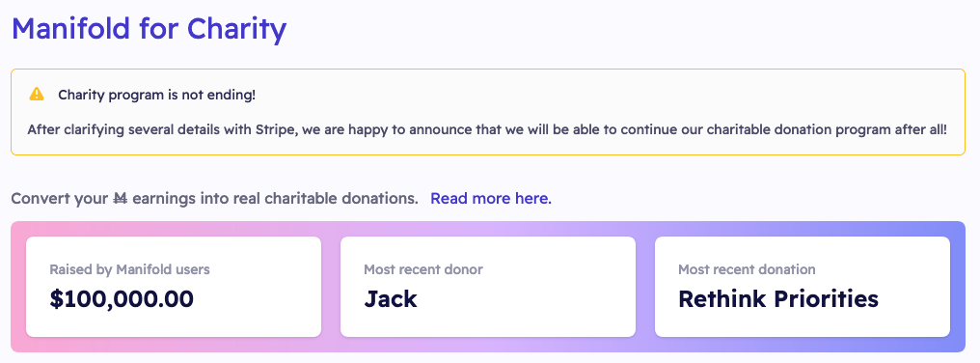The height and width of the screenshot is (363, 980).
Task: Open the Rethink Priorities charity name
Action: tap(778, 299)
